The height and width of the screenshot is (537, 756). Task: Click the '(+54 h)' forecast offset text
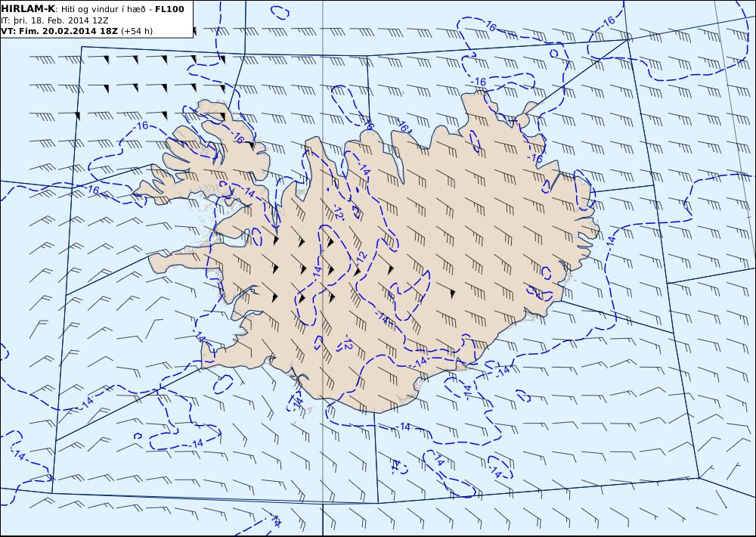click(x=136, y=31)
